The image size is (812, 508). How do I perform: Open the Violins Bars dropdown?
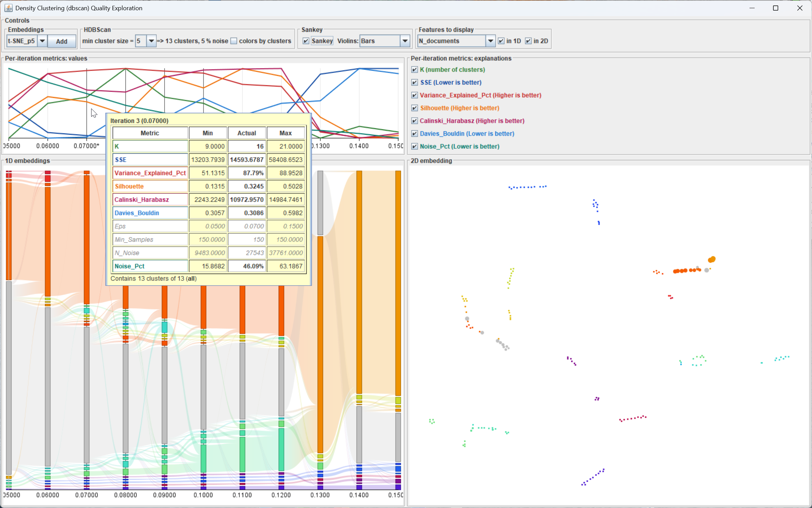click(x=405, y=41)
